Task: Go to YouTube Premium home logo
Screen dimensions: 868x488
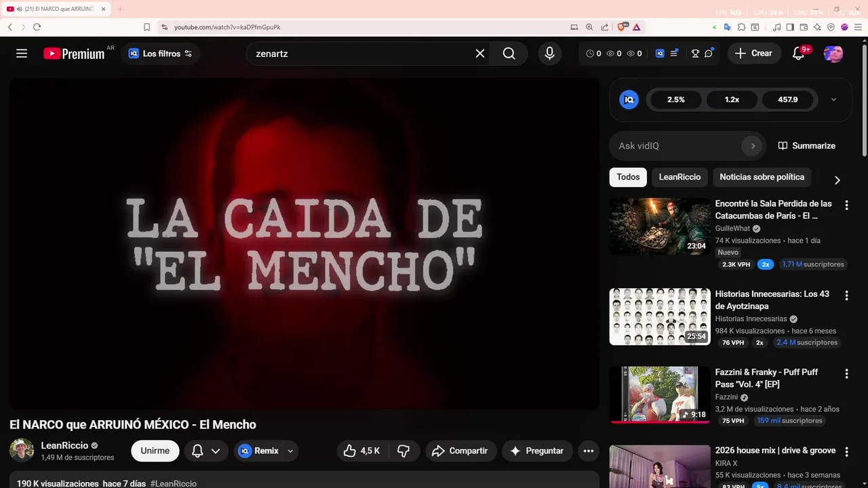Action: tap(74, 54)
